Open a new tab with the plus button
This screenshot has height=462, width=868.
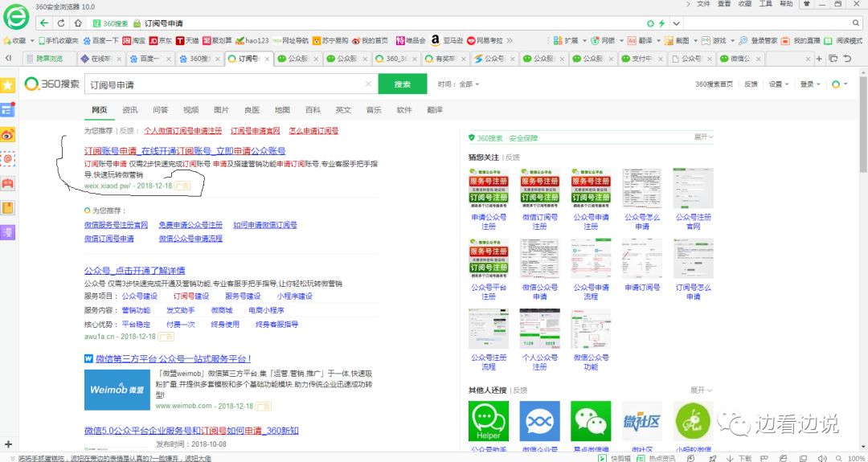click(819, 58)
